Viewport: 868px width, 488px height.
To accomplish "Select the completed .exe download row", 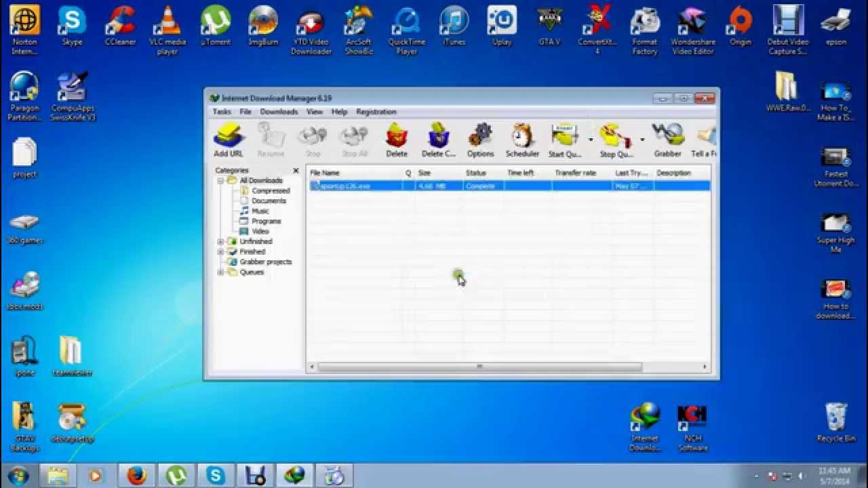I will 509,186.
